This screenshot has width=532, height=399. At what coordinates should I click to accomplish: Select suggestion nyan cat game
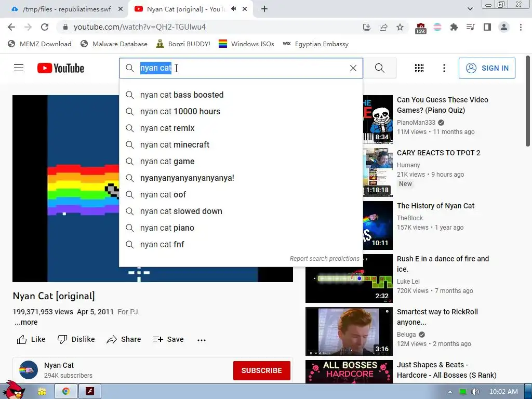click(x=241, y=161)
